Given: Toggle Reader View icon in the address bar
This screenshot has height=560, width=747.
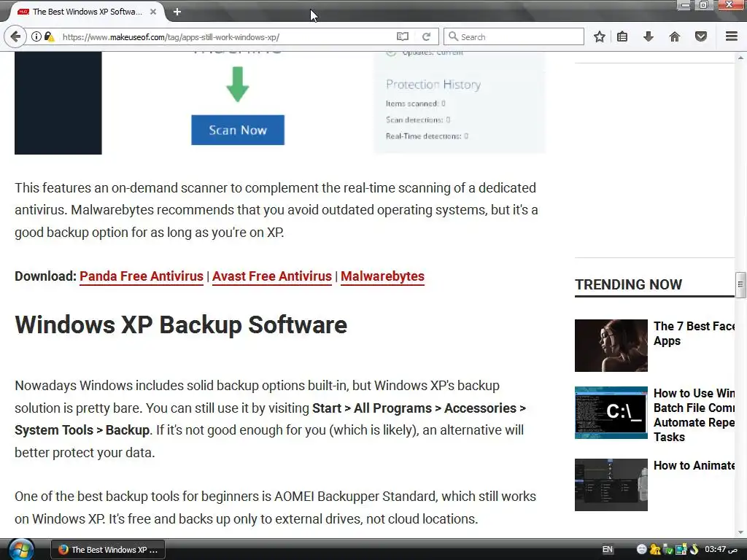Looking at the screenshot, I should 403,36.
